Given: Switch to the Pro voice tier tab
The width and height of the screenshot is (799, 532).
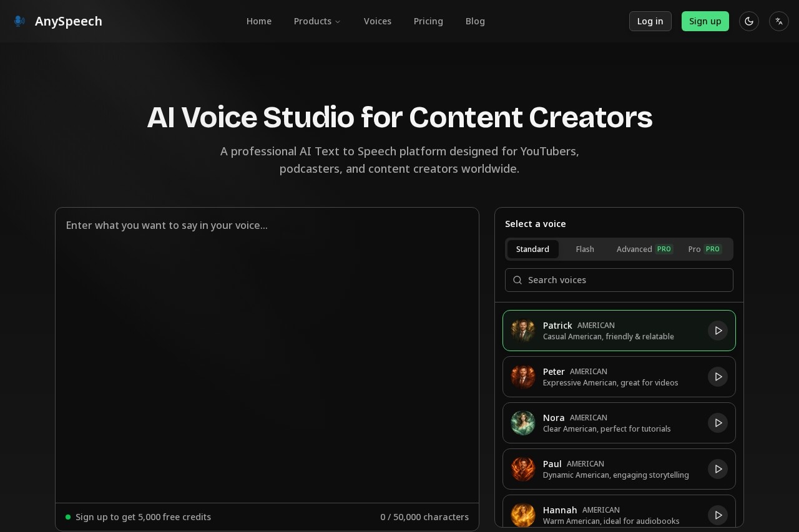Looking at the screenshot, I should tap(704, 249).
